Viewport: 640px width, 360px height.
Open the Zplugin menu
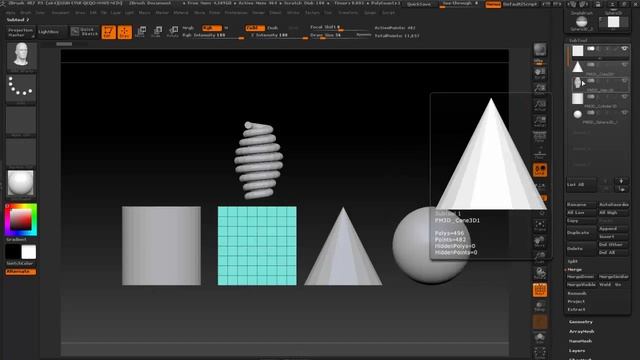(370, 13)
